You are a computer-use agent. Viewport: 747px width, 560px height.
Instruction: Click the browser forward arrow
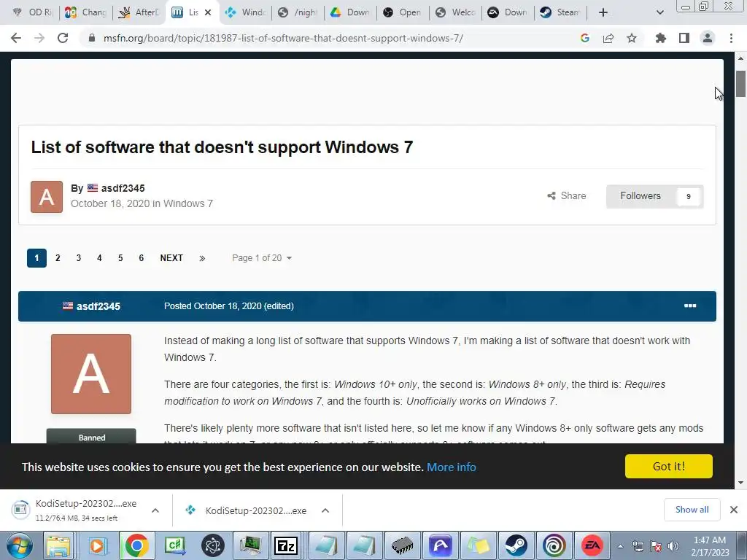(x=39, y=38)
